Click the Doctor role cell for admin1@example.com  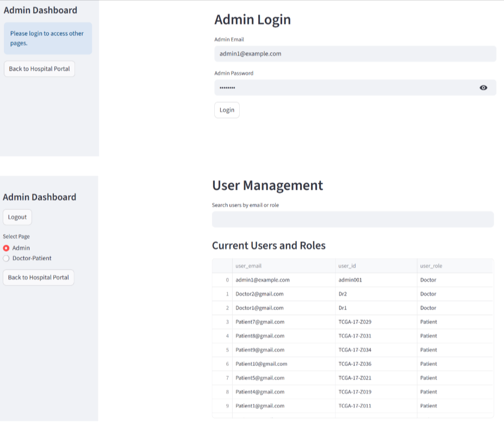point(455,280)
